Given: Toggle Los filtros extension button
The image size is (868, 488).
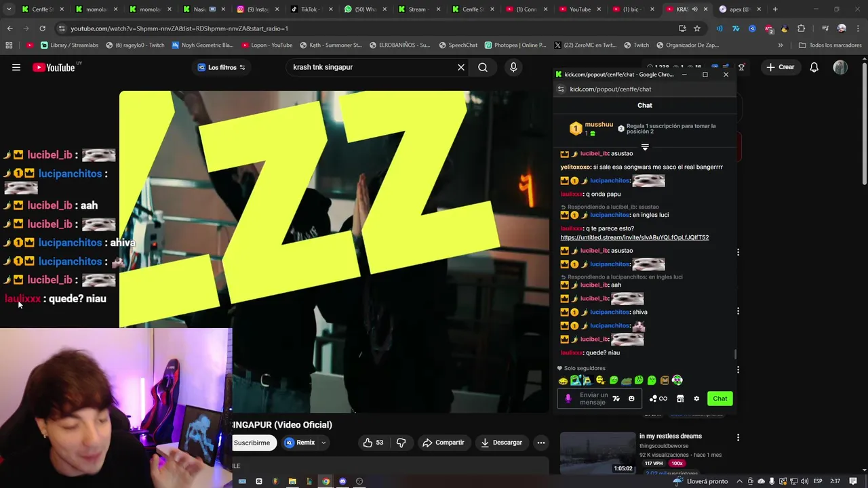Looking at the screenshot, I should tap(221, 67).
